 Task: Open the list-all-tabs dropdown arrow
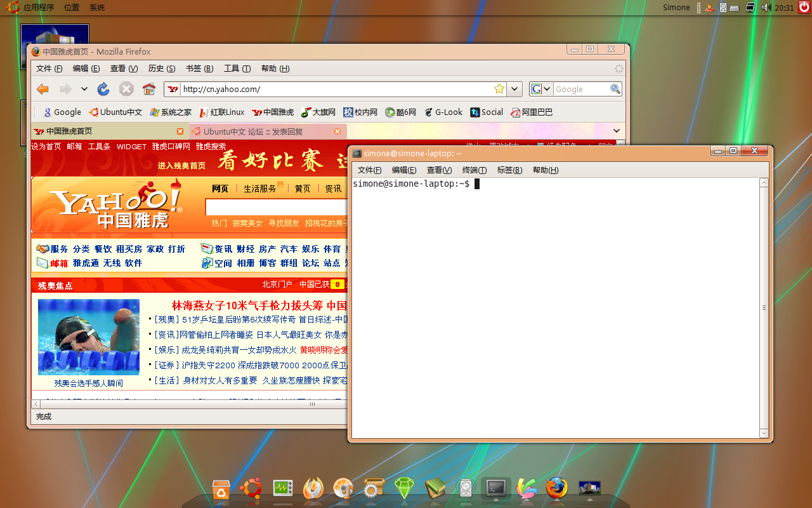(x=616, y=131)
